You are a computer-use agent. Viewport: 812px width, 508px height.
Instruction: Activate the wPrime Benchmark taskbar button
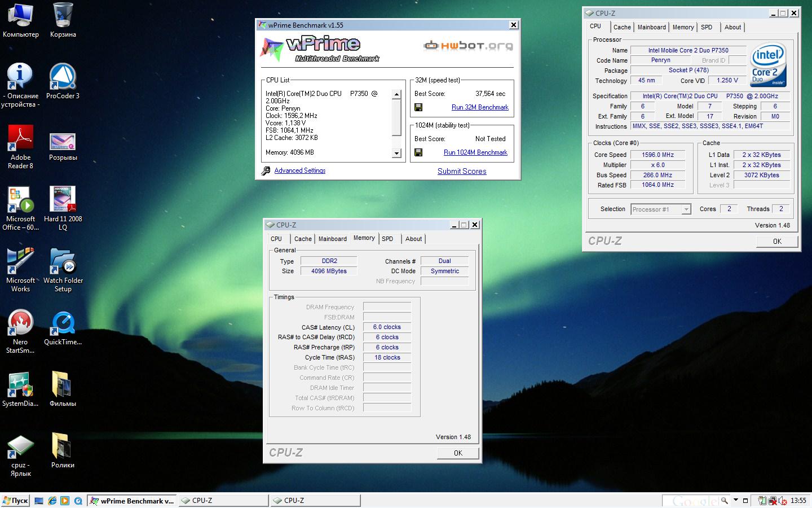pos(133,501)
